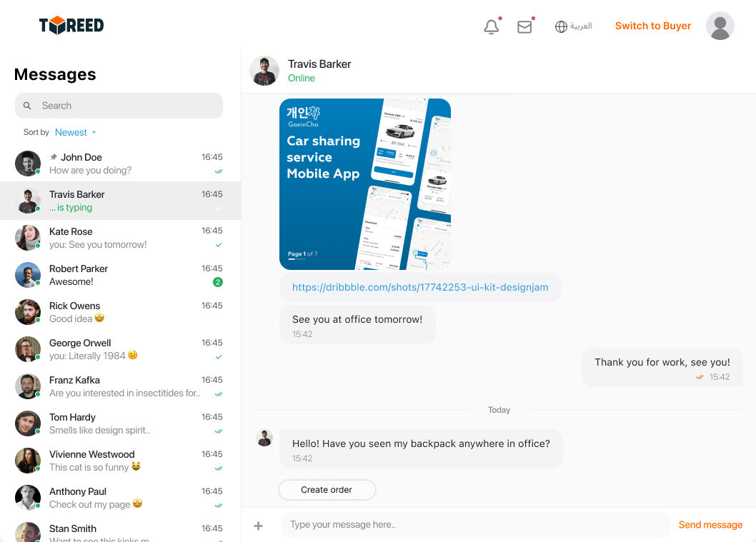The image size is (756, 542).
Task: Open Anthony Paul conversation
Action: point(121,497)
